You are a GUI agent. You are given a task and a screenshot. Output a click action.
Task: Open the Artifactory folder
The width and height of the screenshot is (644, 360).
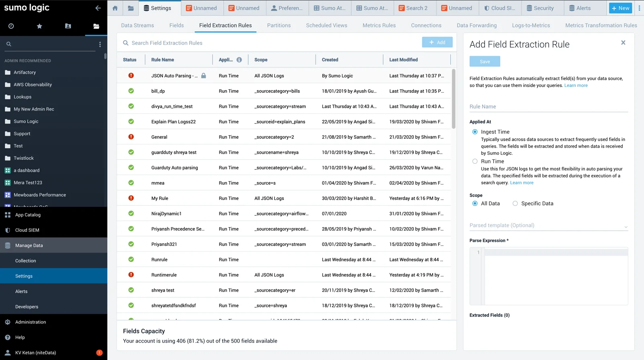point(25,72)
